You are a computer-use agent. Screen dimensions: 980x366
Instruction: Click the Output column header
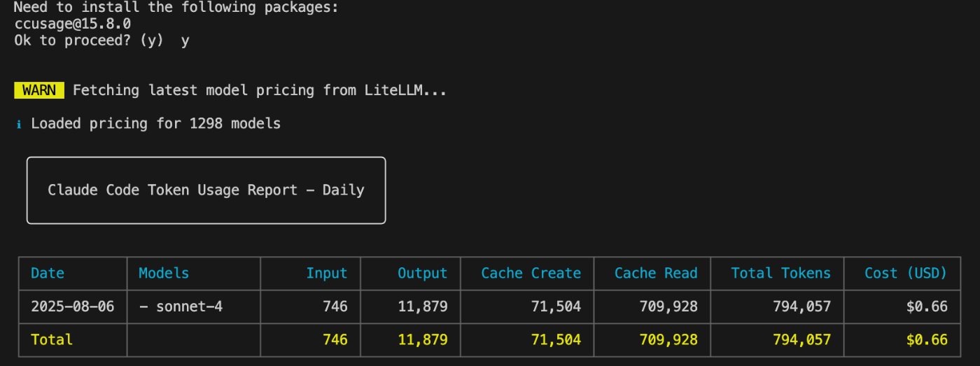pos(423,273)
